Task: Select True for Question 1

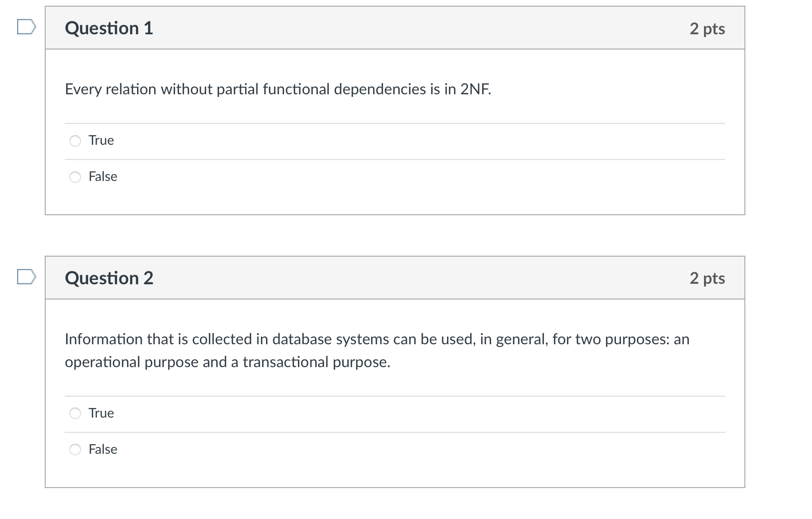Action: pyautogui.click(x=75, y=140)
